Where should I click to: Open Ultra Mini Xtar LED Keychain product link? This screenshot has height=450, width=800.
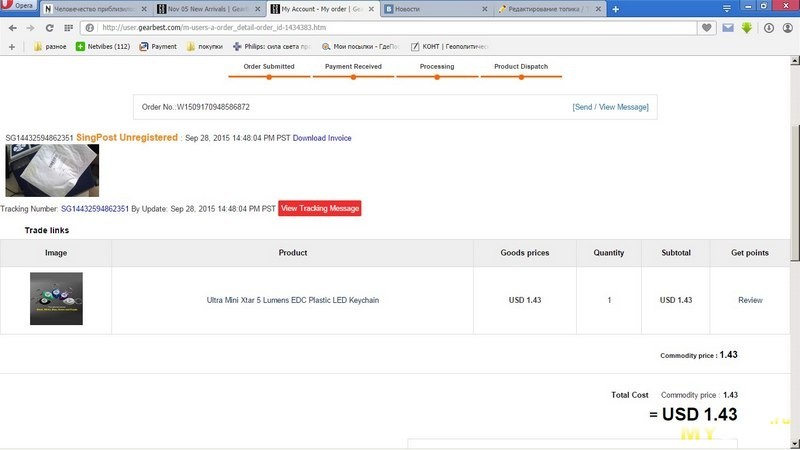(x=293, y=300)
